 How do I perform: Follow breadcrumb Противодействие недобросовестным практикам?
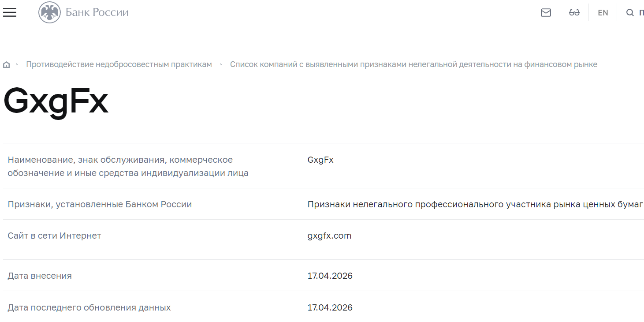[x=119, y=64]
